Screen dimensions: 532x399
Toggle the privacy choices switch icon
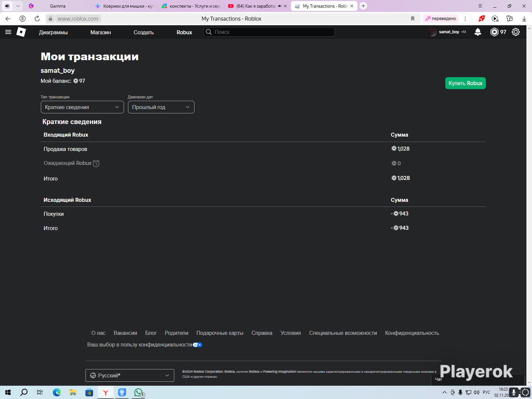pyautogui.click(x=198, y=345)
